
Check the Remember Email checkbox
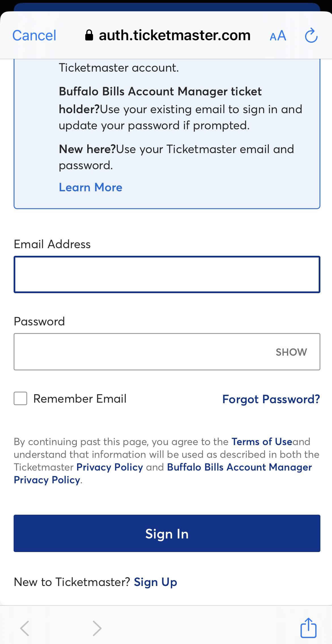(21, 398)
